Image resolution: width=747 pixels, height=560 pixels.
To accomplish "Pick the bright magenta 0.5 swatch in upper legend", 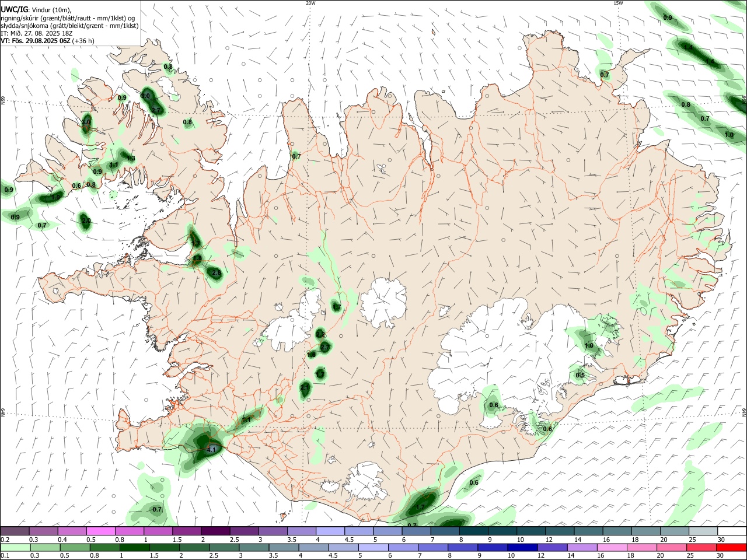I will (x=100, y=531).
